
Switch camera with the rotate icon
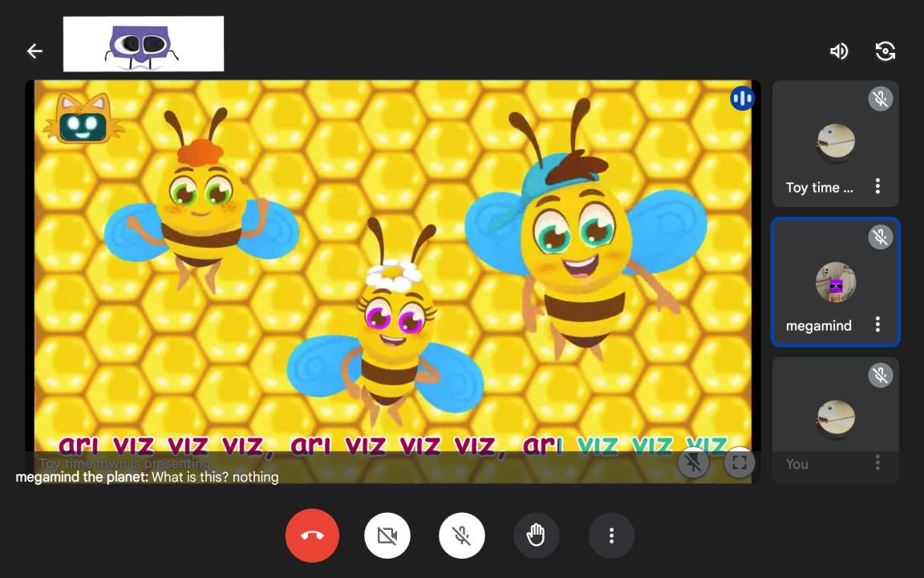point(885,51)
